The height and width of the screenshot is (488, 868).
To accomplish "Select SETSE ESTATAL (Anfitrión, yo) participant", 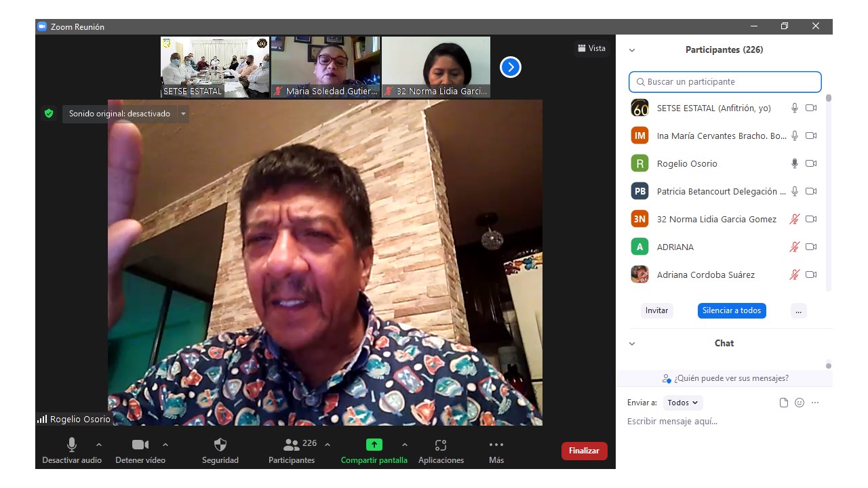I will (724, 108).
